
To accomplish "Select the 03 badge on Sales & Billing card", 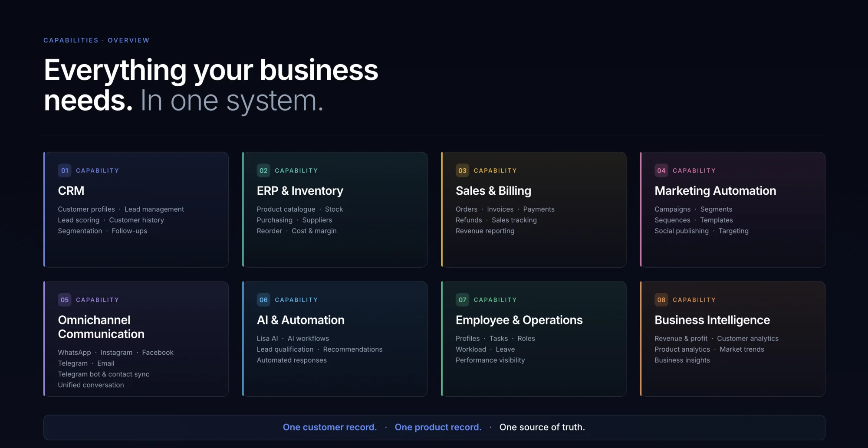I will click(462, 170).
